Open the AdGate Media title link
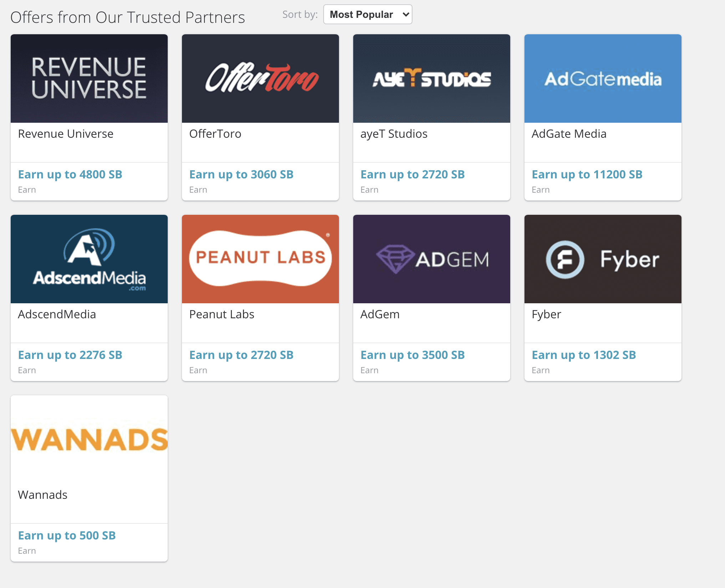This screenshot has height=588, width=725. (569, 134)
